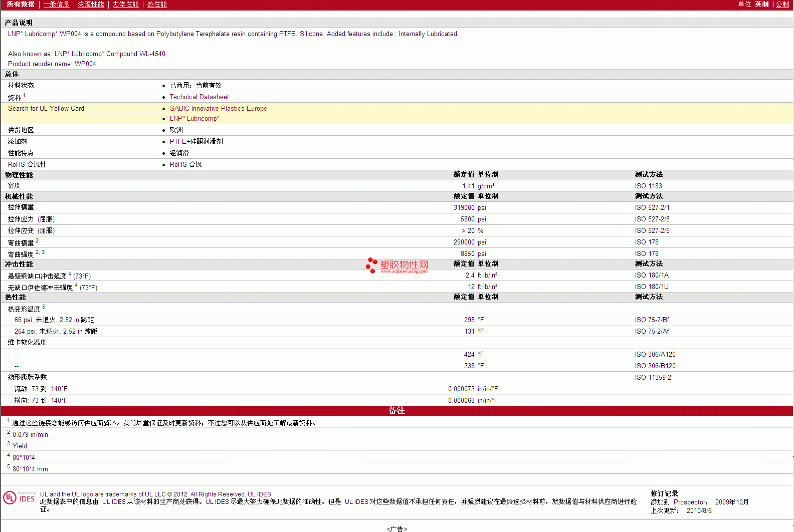Select 英制 units option
Screen dimensions: 794x532
click(761, 5)
